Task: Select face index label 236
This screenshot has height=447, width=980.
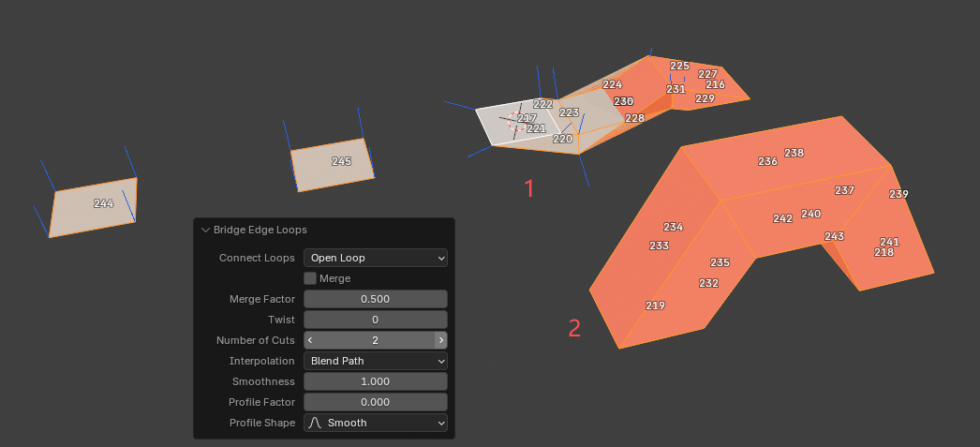Action: pos(767,161)
